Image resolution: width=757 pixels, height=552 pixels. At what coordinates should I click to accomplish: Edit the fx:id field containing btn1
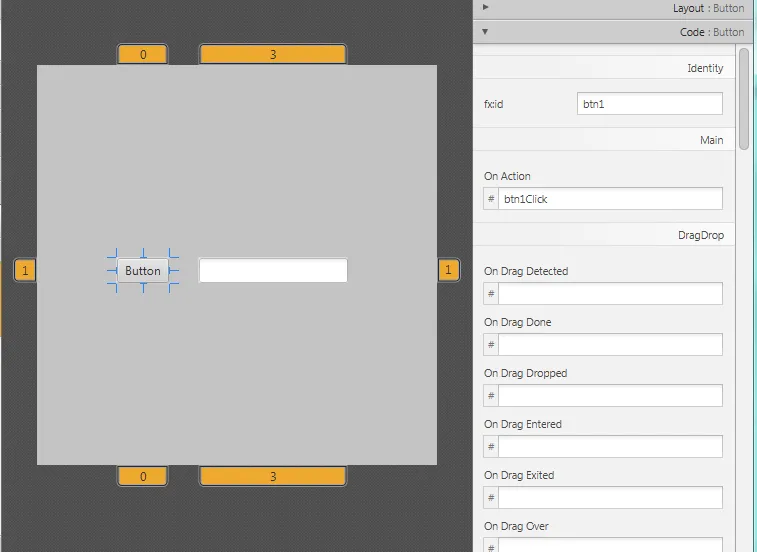tap(649, 104)
